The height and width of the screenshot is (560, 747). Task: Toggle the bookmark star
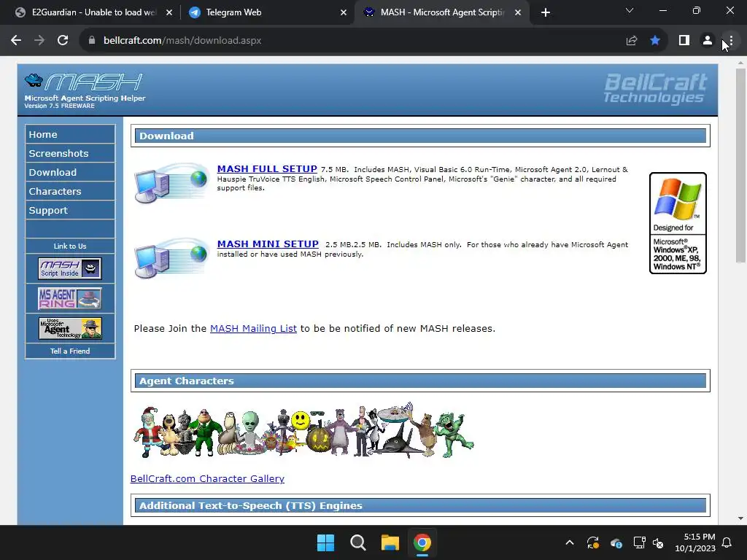(x=655, y=41)
